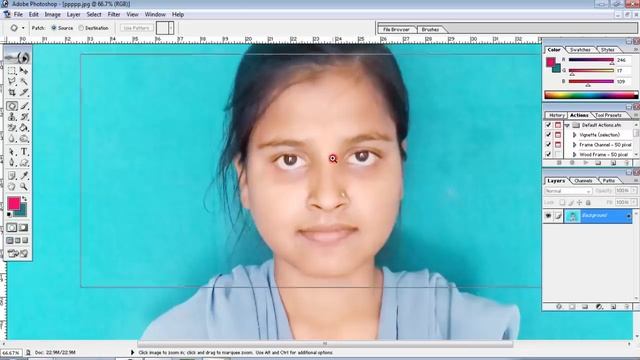The width and height of the screenshot is (640, 360).
Task: Select the Magic Wand tool
Action: click(x=24, y=81)
